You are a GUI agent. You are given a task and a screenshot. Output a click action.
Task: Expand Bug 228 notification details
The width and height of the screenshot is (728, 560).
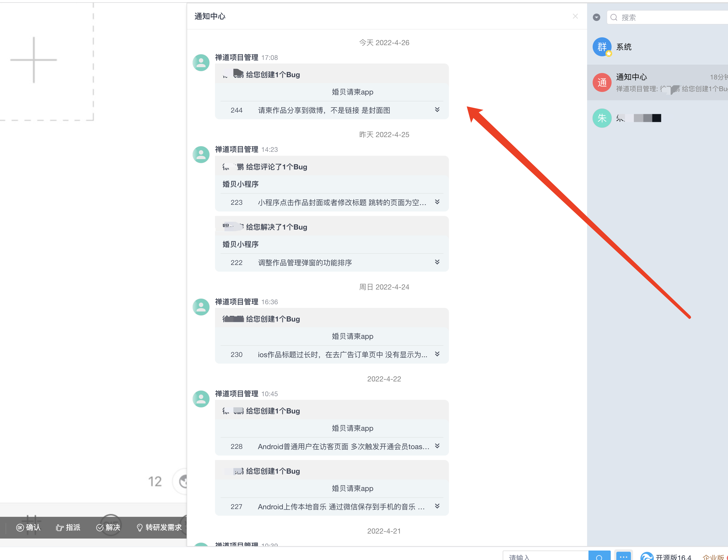(x=437, y=446)
